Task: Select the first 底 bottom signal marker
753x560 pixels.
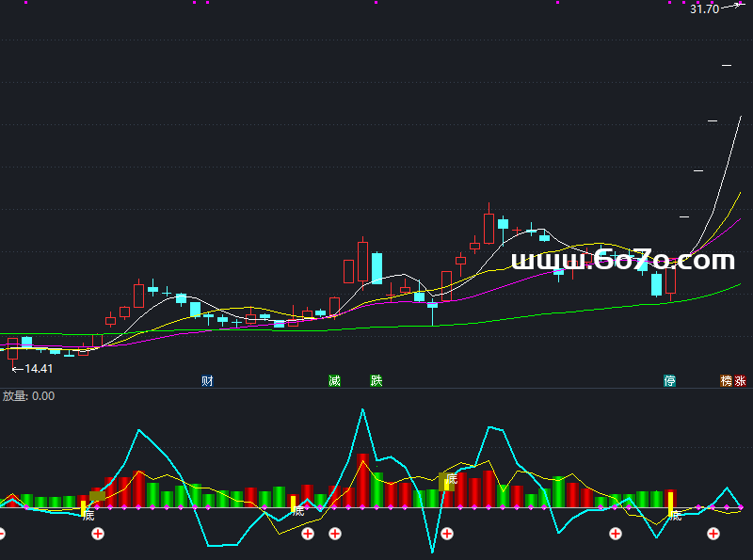Action: click(x=88, y=515)
